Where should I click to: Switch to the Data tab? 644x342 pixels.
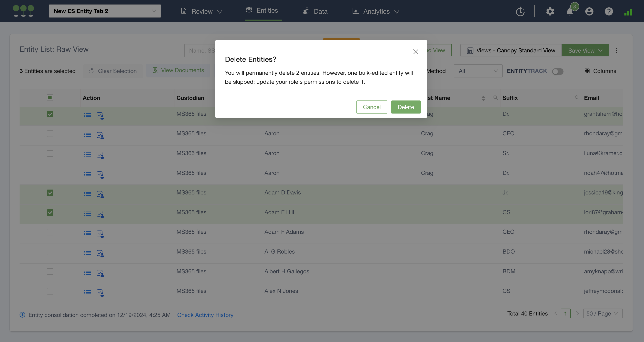click(x=315, y=11)
